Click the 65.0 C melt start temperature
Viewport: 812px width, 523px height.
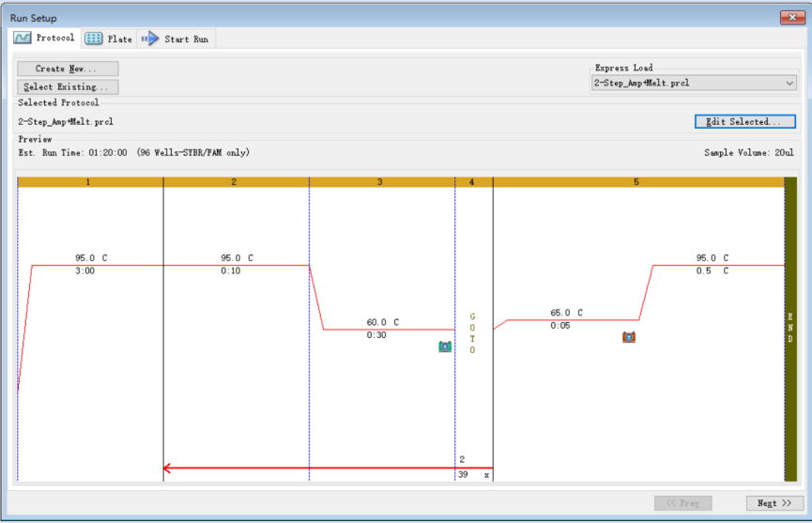[x=567, y=313]
